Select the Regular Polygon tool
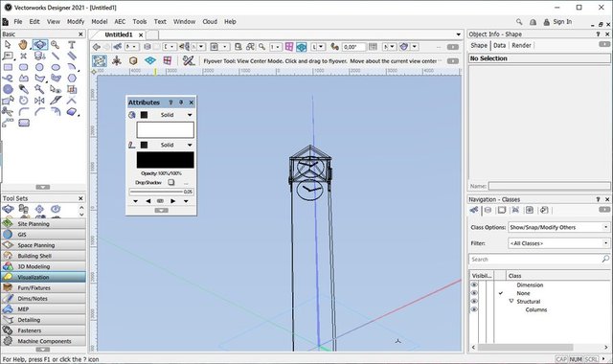Viewport: 613px width, 364px height. point(72,79)
